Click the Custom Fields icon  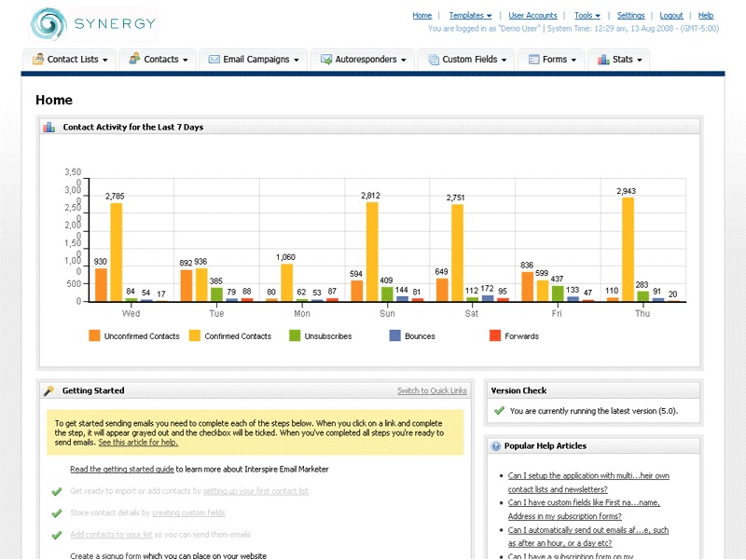tap(434, 60)
